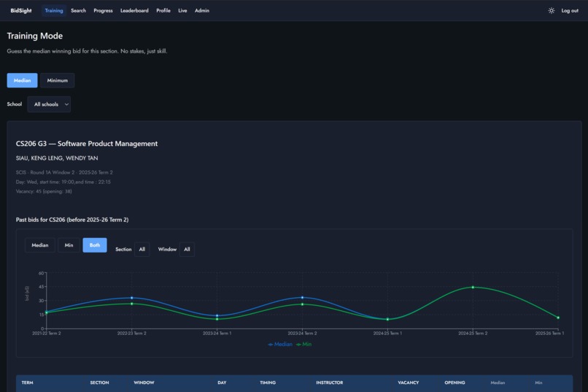The height and width of the screenshot is (392, 588).
Task: Select Median guess mode
Action: (22, 80)
